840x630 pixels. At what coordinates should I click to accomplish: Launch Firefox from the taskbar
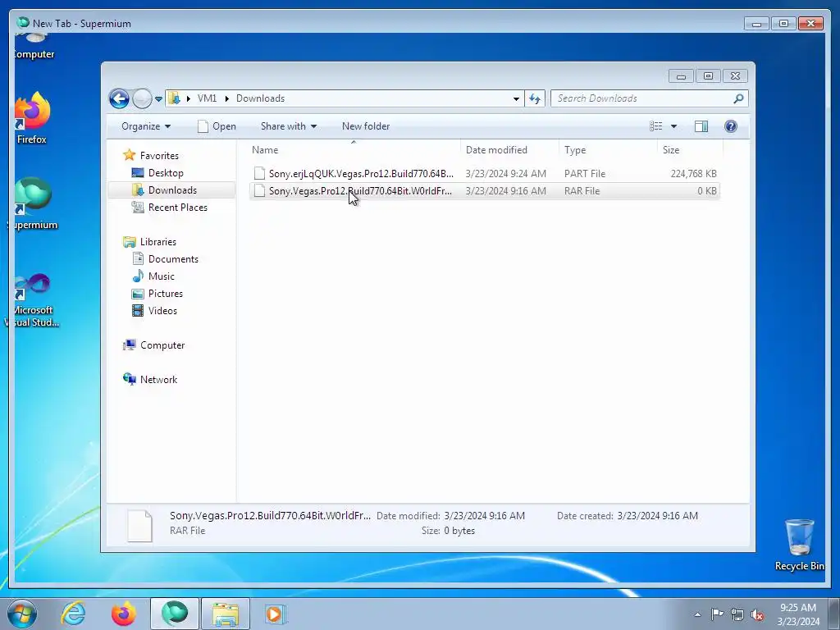[x=123, y=614]
